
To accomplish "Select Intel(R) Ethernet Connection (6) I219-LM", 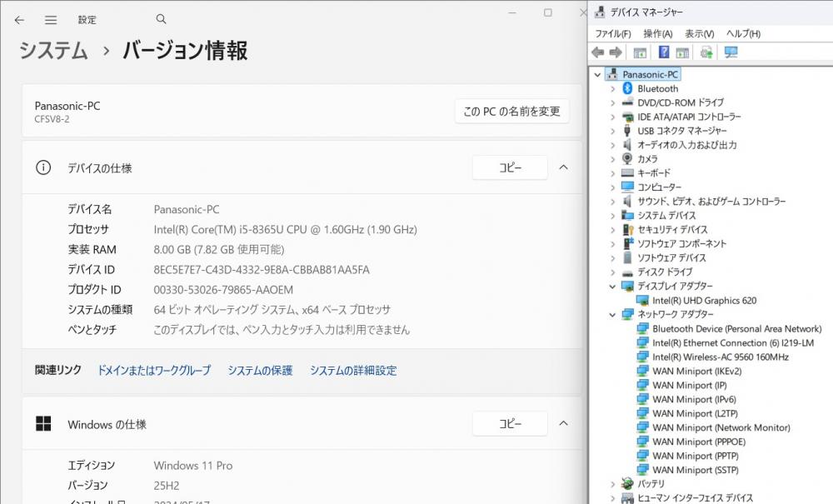I will [x=733, y=342].
